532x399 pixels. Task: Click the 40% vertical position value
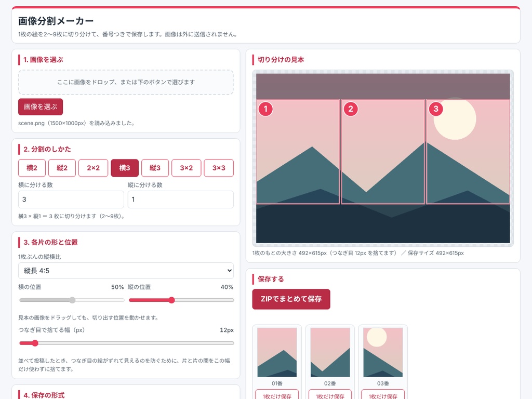pyautogui.click(x=227, y=287)
